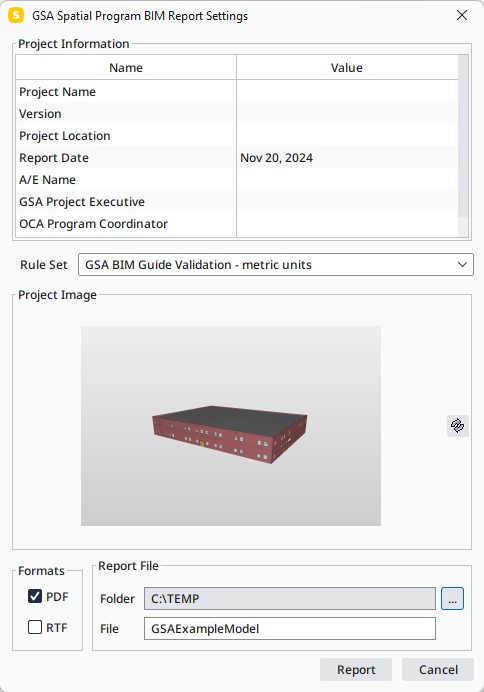Select the Project Image building thumbnail
Viewport: 484px width, 692px height.
point(231,426)
